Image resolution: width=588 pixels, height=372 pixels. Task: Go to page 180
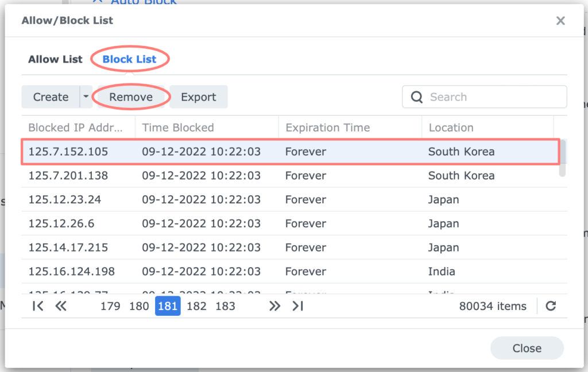click(139, 306)
